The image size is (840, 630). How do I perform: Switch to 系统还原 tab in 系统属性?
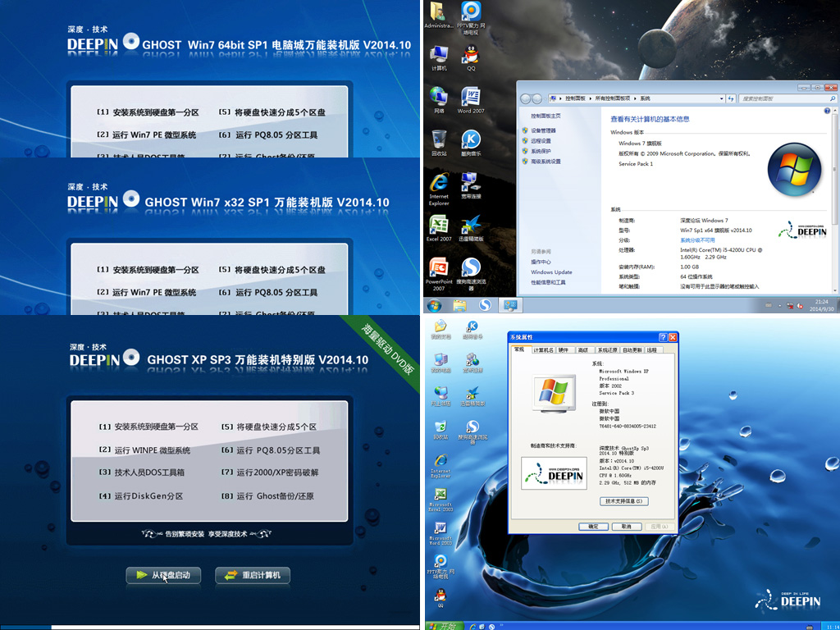(x=607, y=349)
